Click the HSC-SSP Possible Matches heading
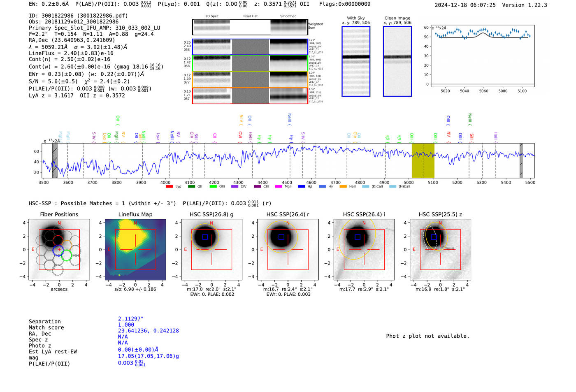Viewport: 576px width, 392px height. point(102,203)
